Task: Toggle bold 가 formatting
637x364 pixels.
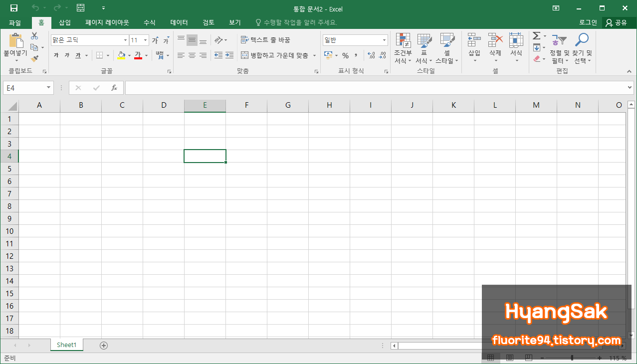Action: coord(56,55)
